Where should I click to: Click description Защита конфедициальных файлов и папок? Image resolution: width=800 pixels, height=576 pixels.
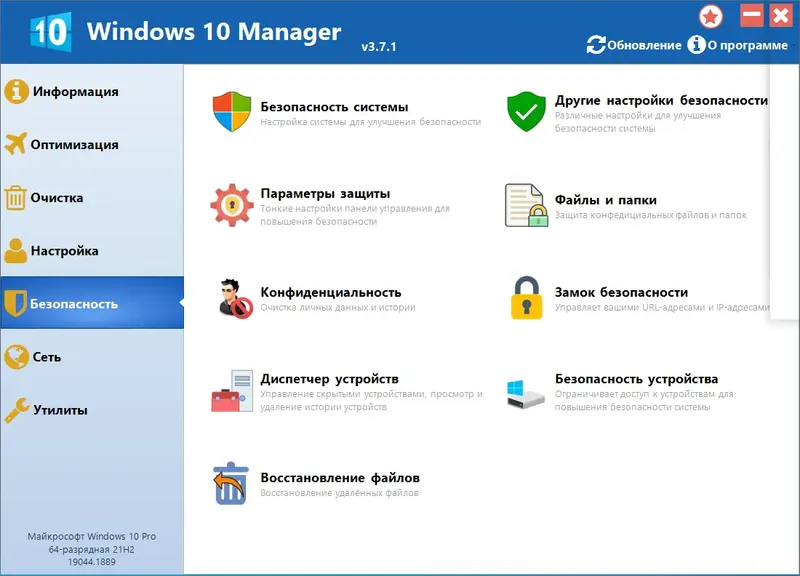[651, 215]
